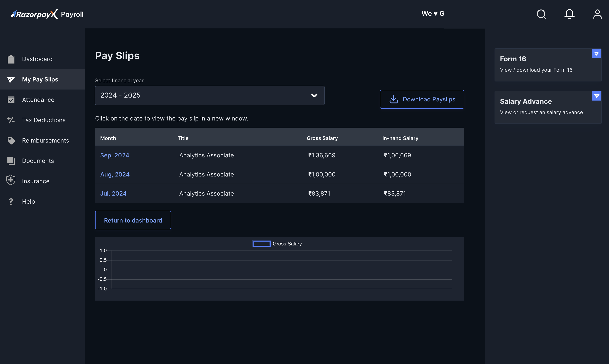Go to Dashboard in sidebar
609x364 pixels.
(37, 59)
